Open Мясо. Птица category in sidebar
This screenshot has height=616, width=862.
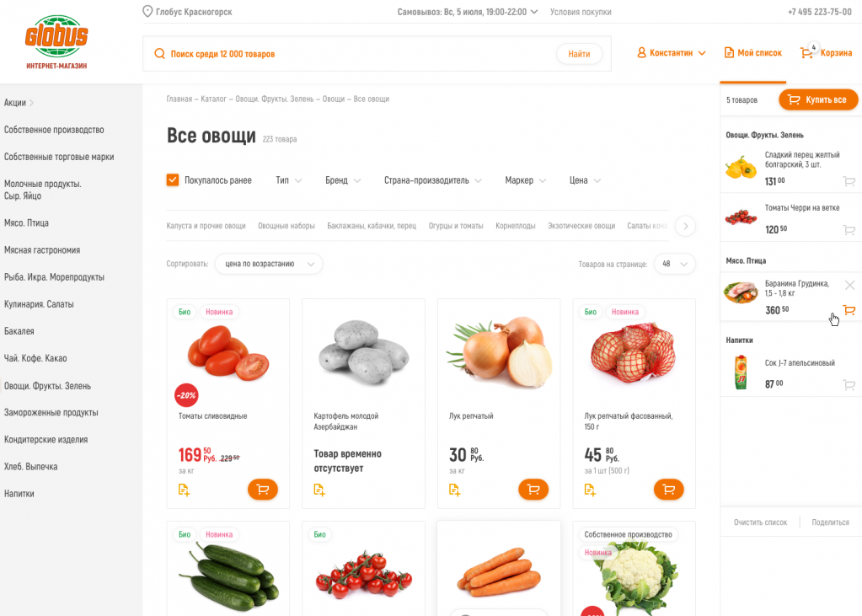click(26, 222)
